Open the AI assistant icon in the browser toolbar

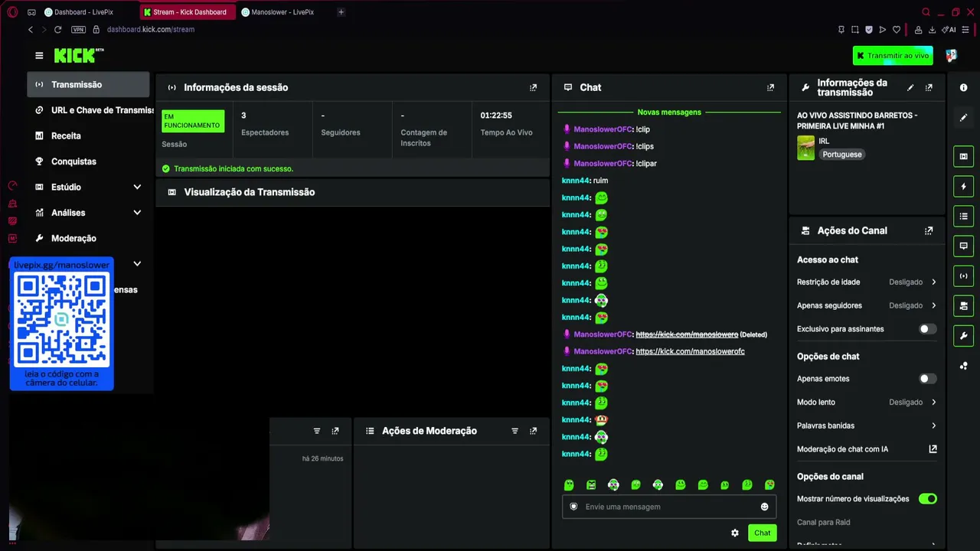click(x=950, y=30)
